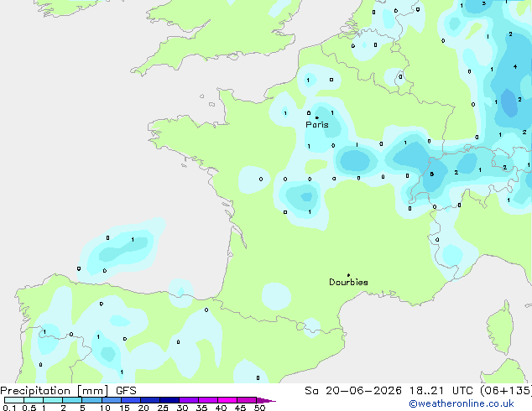Select the Dourbies marker dot
Screen dimensions: 532x411
pos(348,275)
